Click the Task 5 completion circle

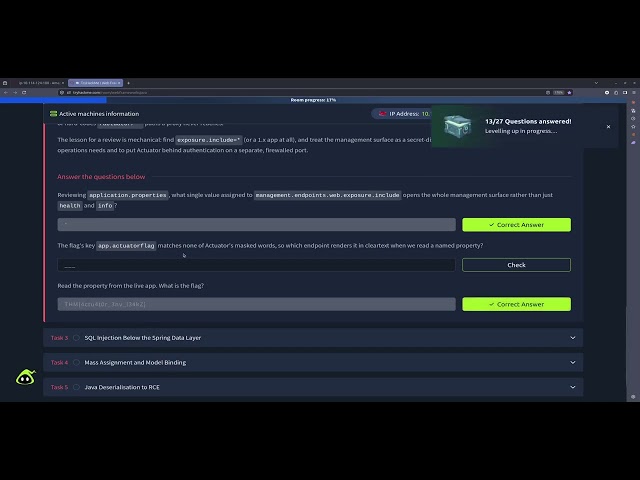76,387
